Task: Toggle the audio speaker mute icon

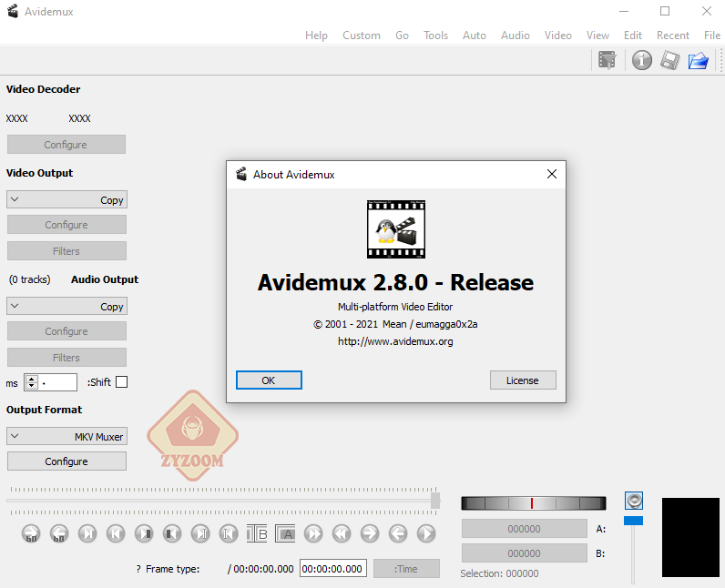Action: [x=633, y=501]
